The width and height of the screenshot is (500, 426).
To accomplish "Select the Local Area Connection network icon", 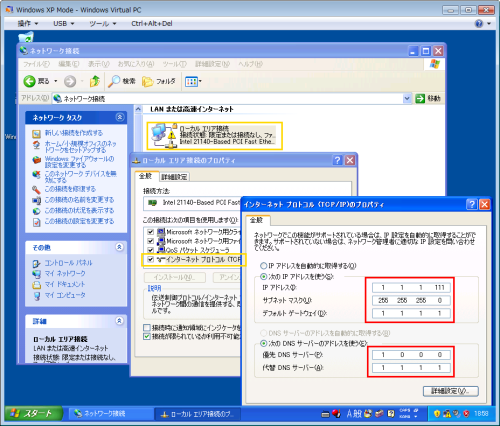I will coord(163,136).
